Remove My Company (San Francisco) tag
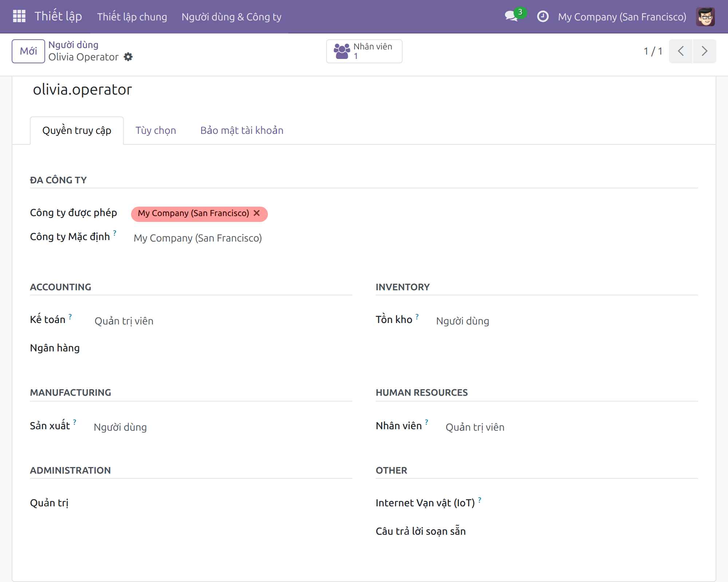This screenshot has height=582, width=728. pyautogui.click(x=257, y=213)
